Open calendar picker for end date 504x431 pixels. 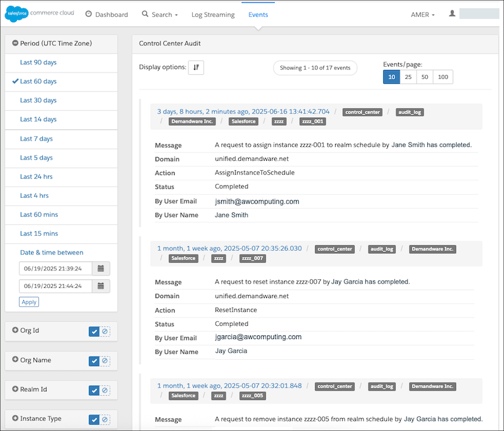101,286
